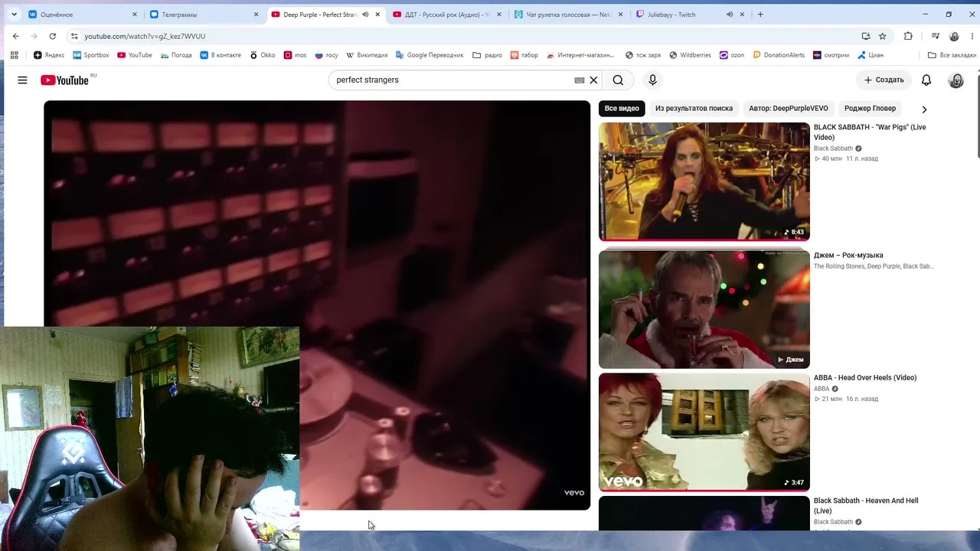The width and height of the screenshot is (980, 551).
Task: Open the Джем – Рок-музыка mix thumbnail
Action: [704, 309]
